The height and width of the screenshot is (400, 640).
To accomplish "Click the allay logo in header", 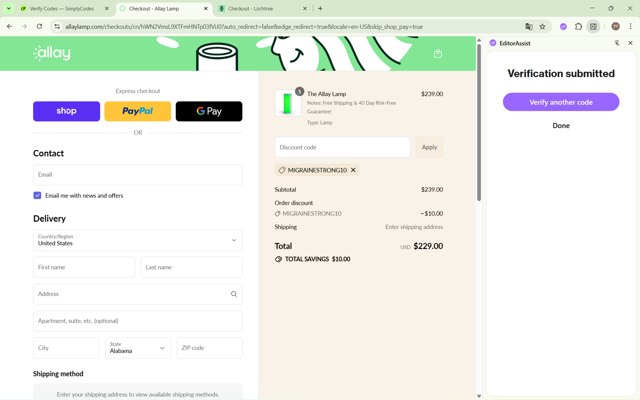I will pos(52,53).
